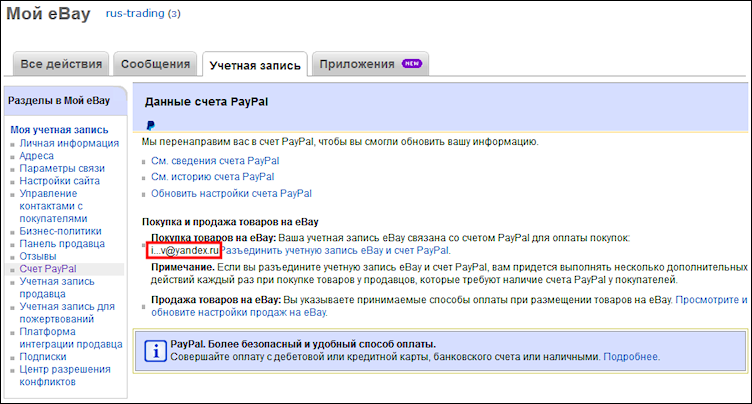Open Бизнес-политики sidebar link

[x=60, y=231]
